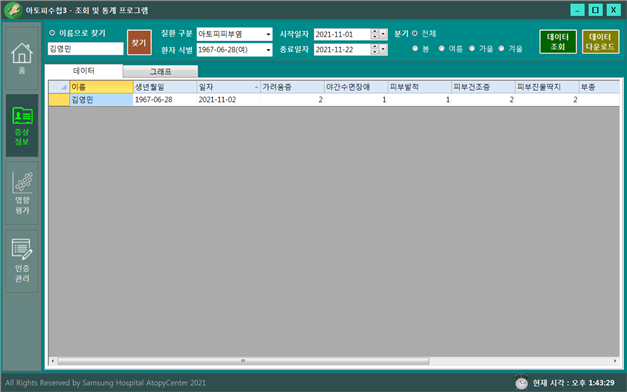This screenshot has height=392, width=627.
Task: Sort by the 일자 column header
Action: (x=228, y=87)
